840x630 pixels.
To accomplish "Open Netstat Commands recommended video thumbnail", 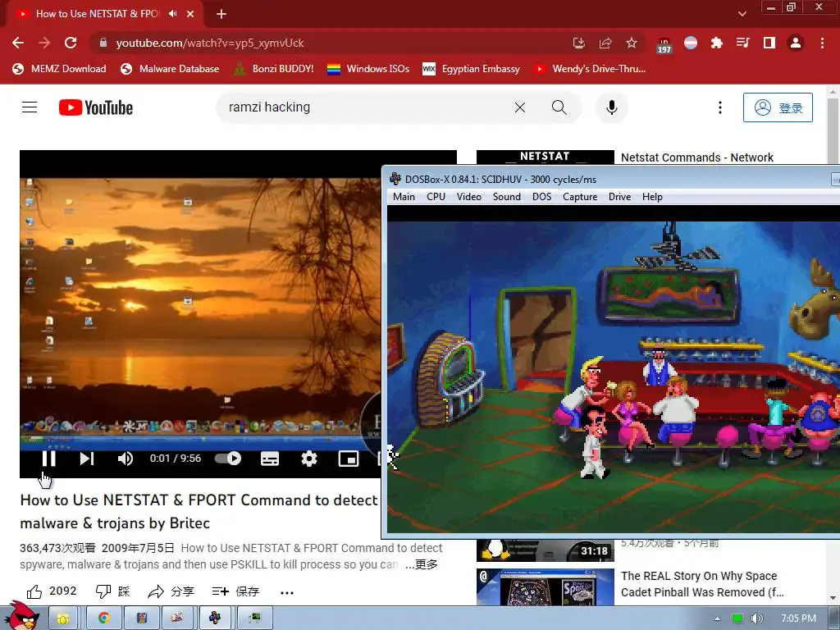I will click(x=545, y=157).
